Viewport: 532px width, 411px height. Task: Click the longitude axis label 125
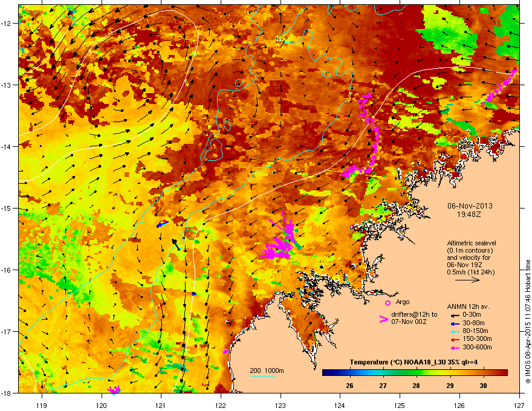click(x=400, y=405)
